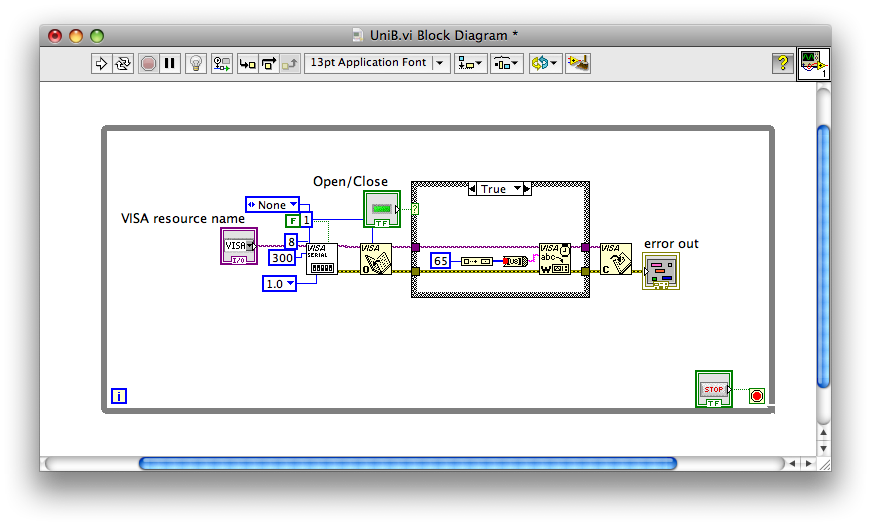
Task: Show Context Help with question mark button
Action: pos(782,63)
